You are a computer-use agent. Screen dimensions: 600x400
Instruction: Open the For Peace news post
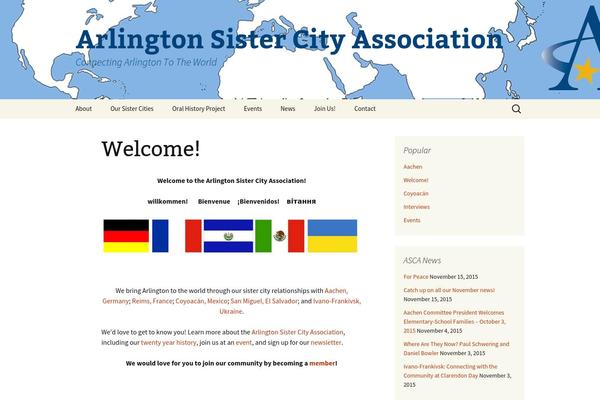(416, 276)
